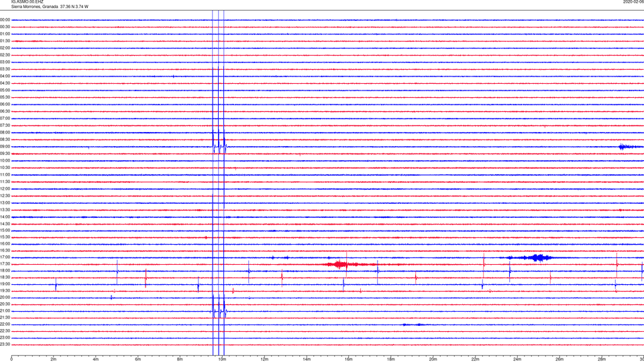Image resolution: width=644 pixels, height=362 pixels.
Task: Select the 02:00 trace time label
Action: pos(5,48)
